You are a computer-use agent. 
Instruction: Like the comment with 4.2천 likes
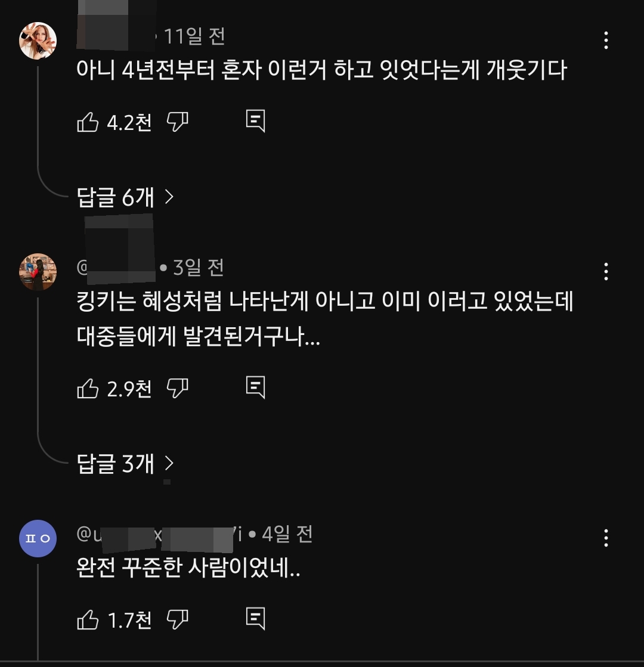(x=88, y=123)
